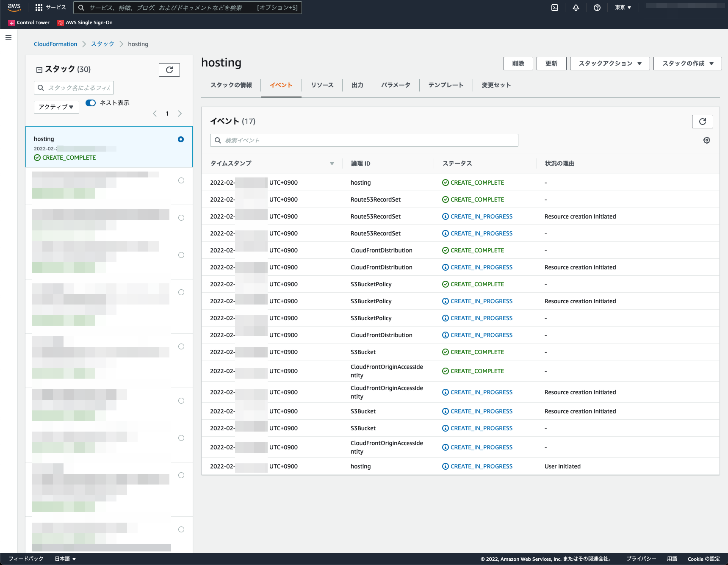Click the ステータス column header
Image resolution: width=728 pixels, height=565 pixels.
(457, 163)
